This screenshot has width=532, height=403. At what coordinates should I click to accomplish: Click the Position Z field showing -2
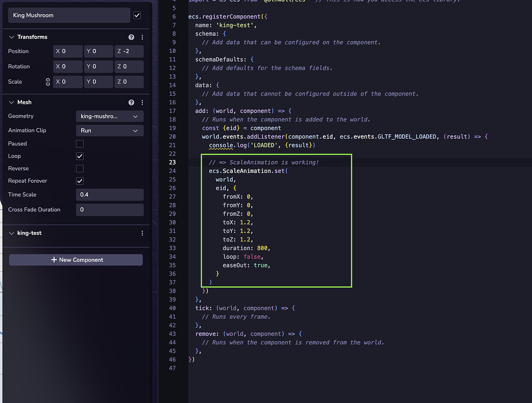click(x=129, y=51)
